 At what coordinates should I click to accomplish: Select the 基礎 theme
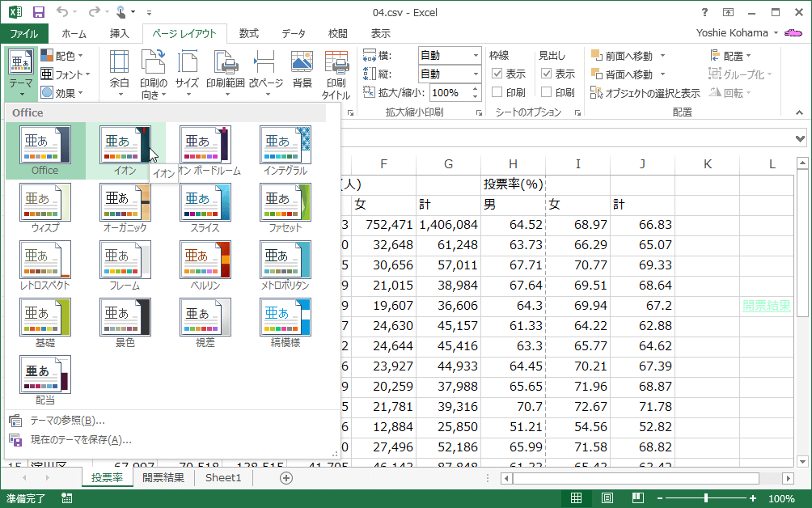click(45, 323)
